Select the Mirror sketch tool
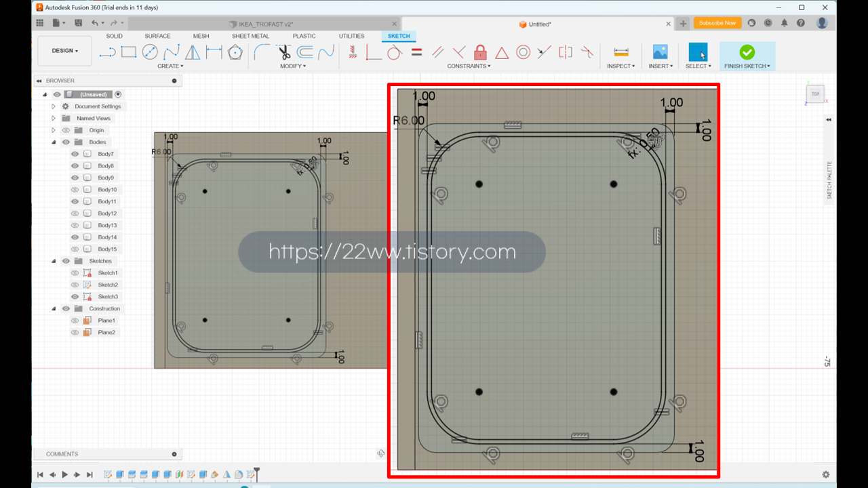Viewport: 868px width, 488px height. pos(193,52)
